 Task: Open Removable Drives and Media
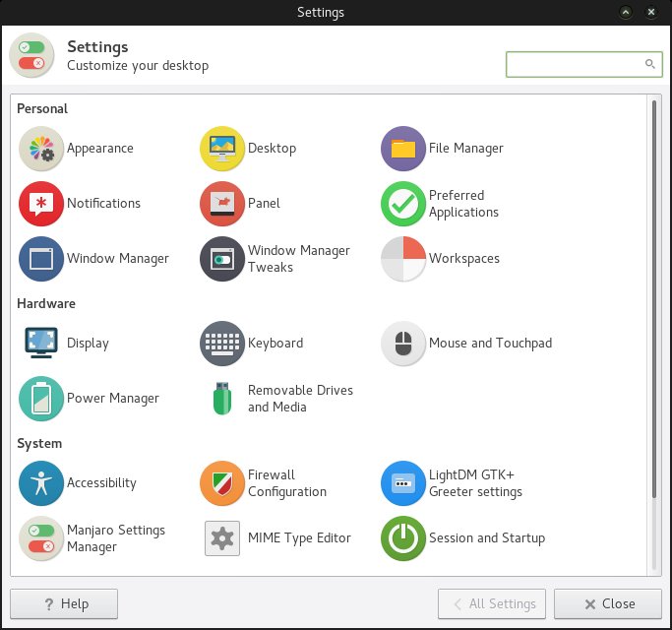[x=222, y=399]
